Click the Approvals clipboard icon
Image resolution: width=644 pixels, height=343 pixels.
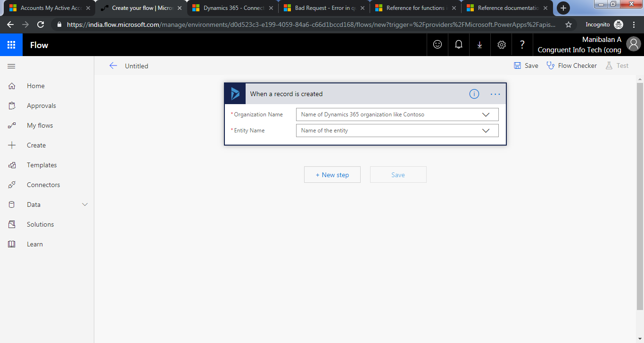[12, 106]
